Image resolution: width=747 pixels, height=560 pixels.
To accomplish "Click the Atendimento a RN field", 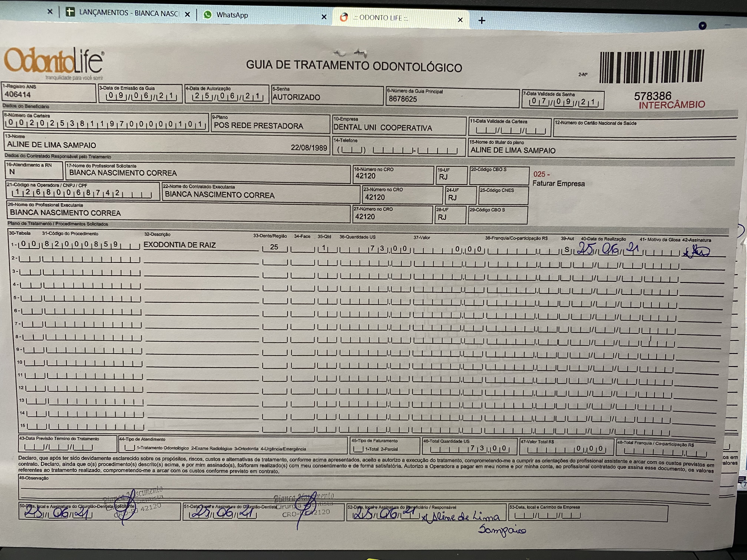I will 34,172.
